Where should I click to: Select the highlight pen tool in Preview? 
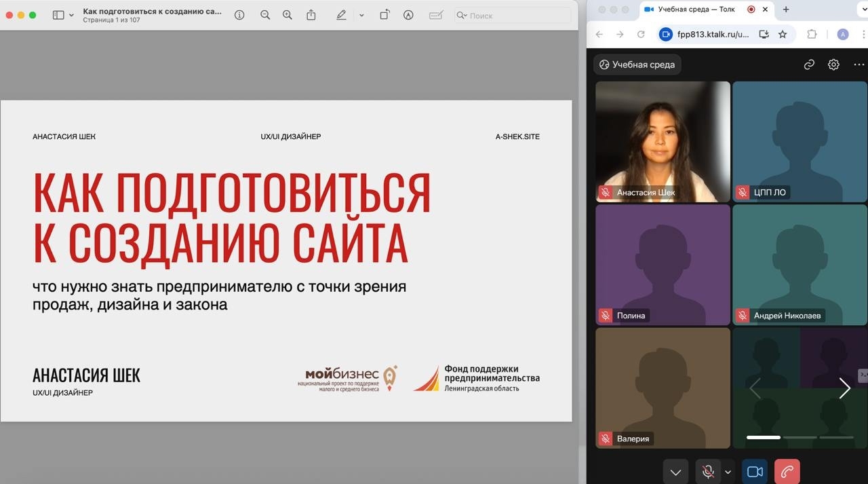(x=342, y=15)
